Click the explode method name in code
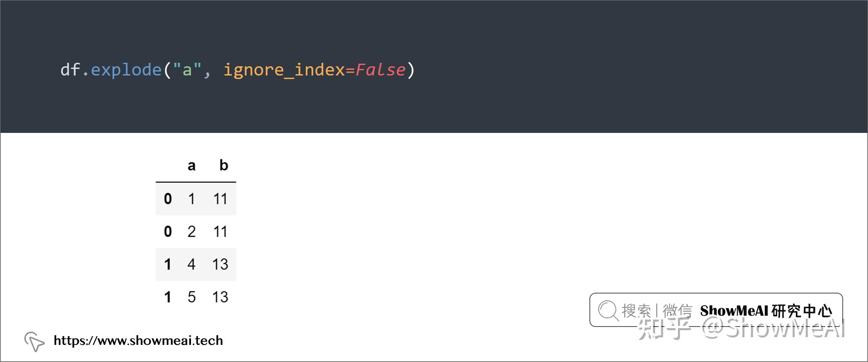Viewport: 868px width, 362px height. 126,70
